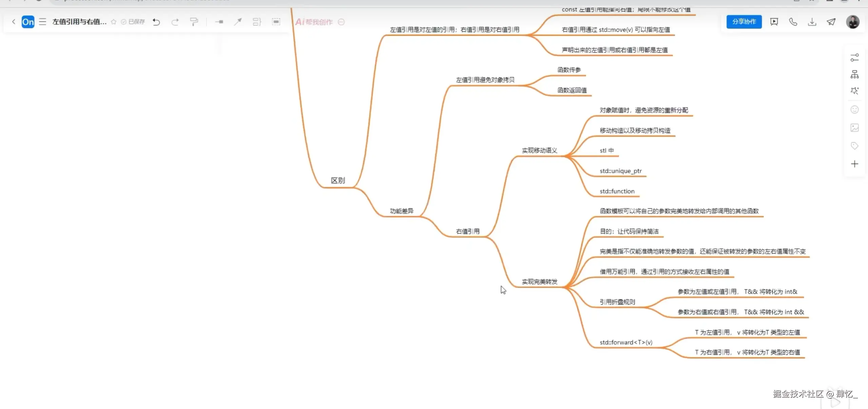This screenshot has height=409, width=868.
Task: Click the download export icon
Action: [x=812, y=22]
